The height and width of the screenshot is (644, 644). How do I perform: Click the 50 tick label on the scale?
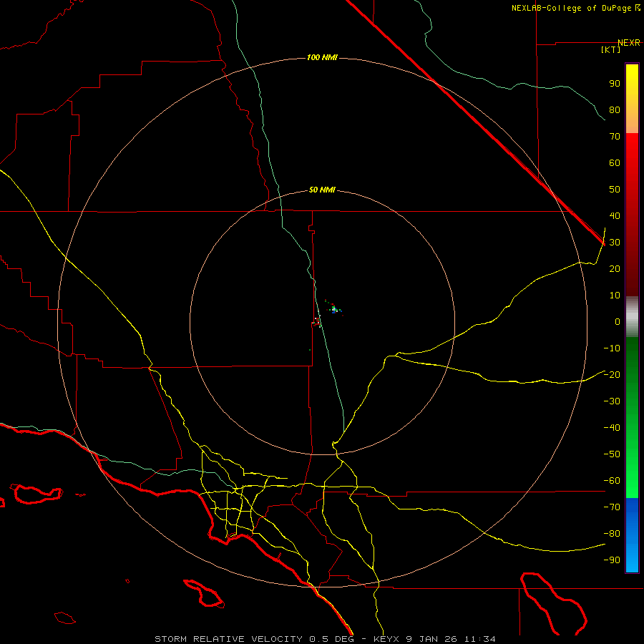(615, 190)
